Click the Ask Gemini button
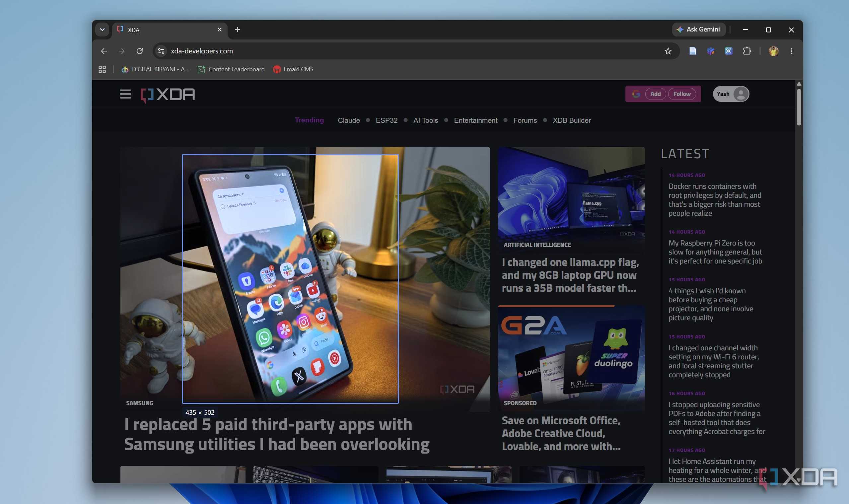 699,30
